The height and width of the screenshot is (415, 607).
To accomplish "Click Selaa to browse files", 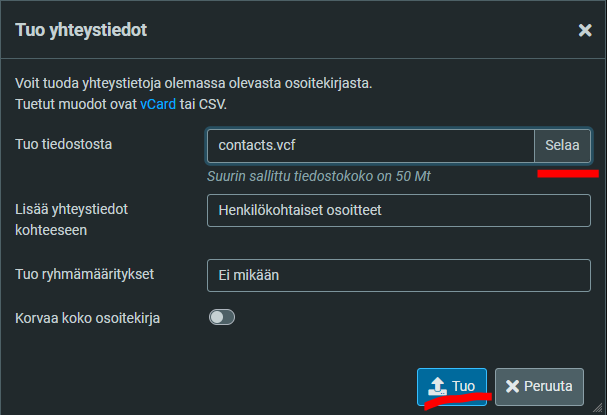I will click(x=562, y=146).
